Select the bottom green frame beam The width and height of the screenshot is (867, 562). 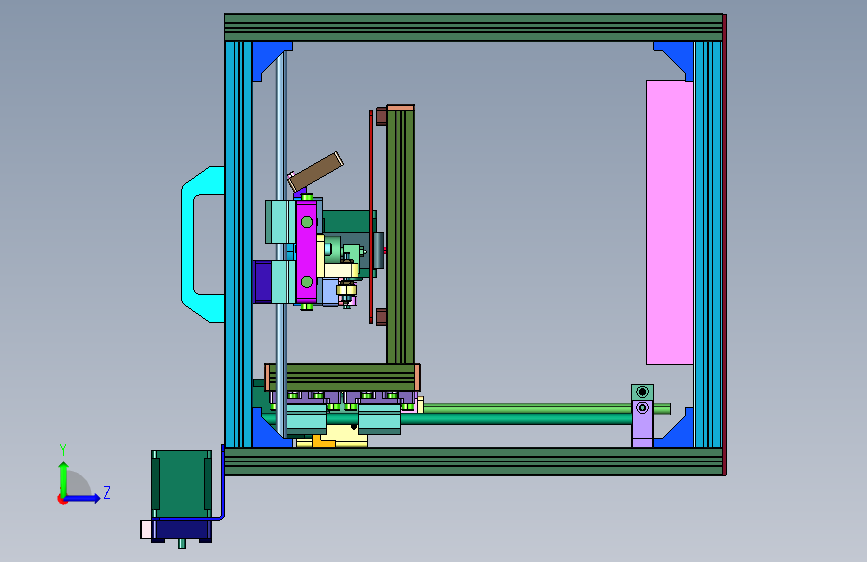pos(473,461)
